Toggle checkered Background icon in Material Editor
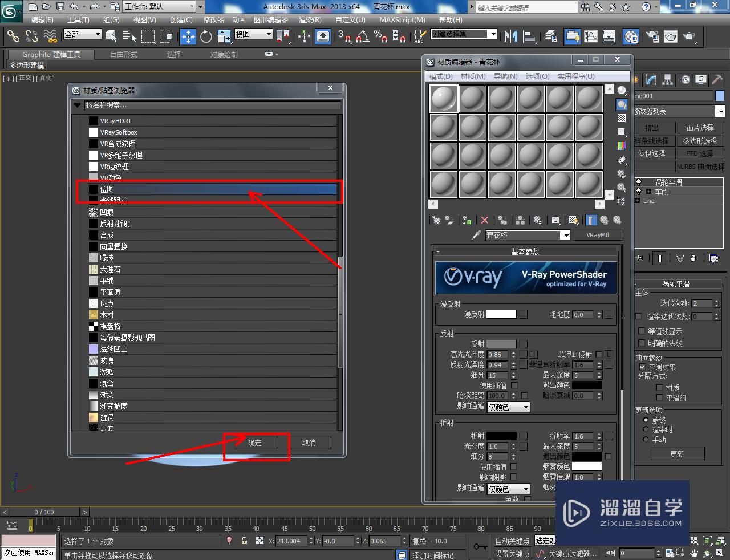Image resolution: width=730 pixels, height=560 pixels. (x=622, y=118)
